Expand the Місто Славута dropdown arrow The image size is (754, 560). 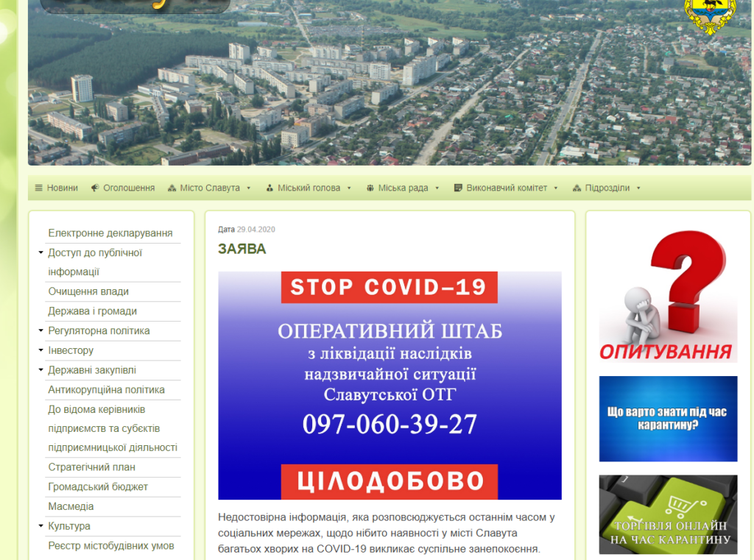coord(249,188)
